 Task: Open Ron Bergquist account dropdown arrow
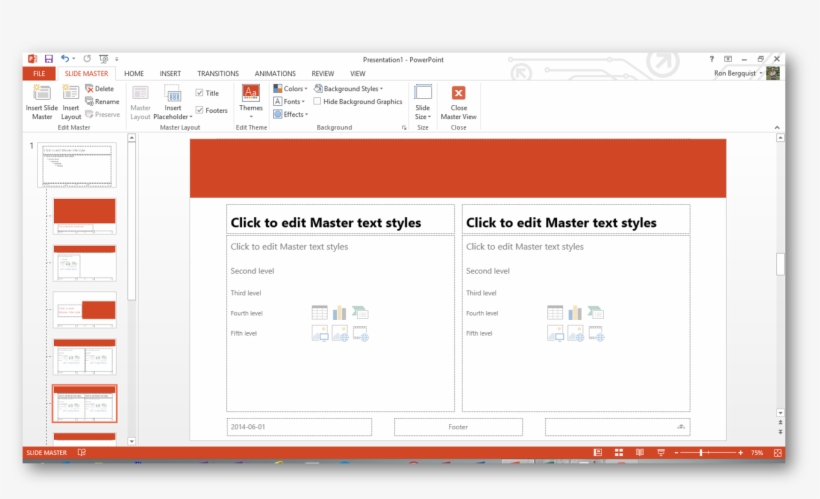(761, 73)
